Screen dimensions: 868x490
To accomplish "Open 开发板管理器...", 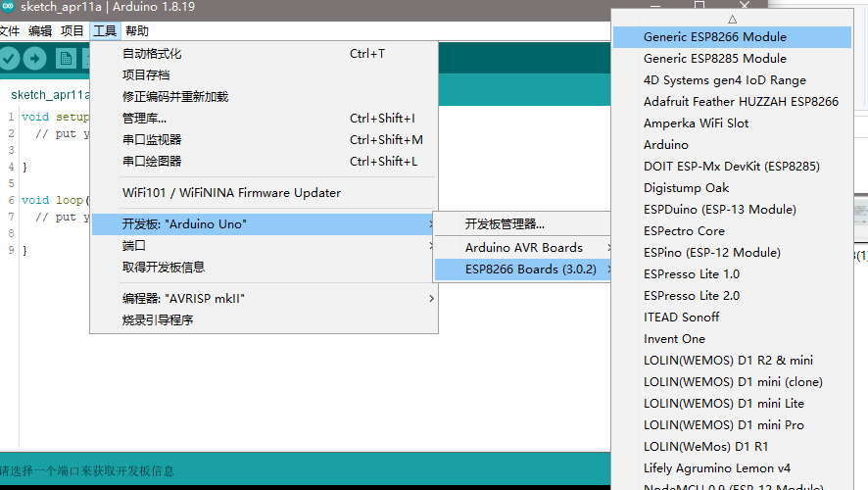I will (x=522, y=224).
